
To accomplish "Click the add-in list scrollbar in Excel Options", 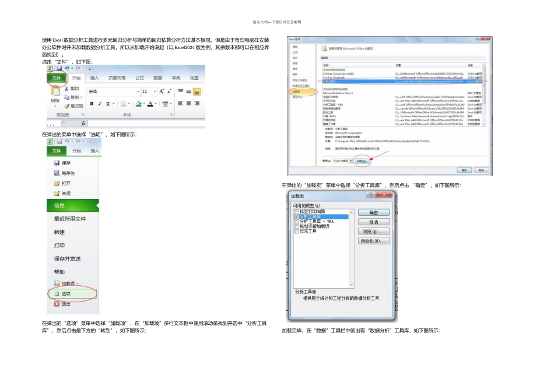I will (x=484, y=95).
